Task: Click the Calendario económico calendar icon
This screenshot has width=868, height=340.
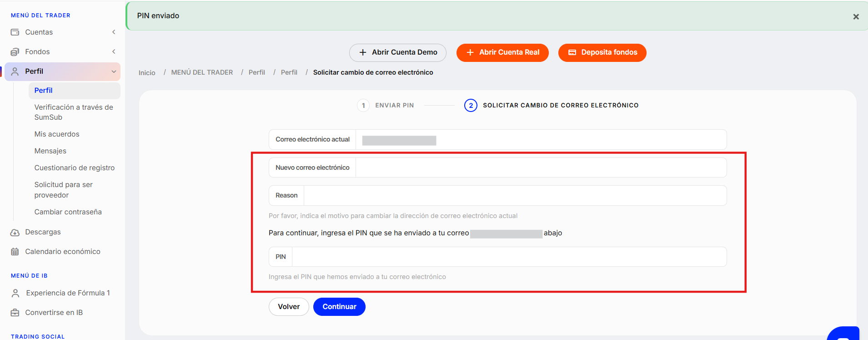Action: pyautogui.click(x=15, y=252)
